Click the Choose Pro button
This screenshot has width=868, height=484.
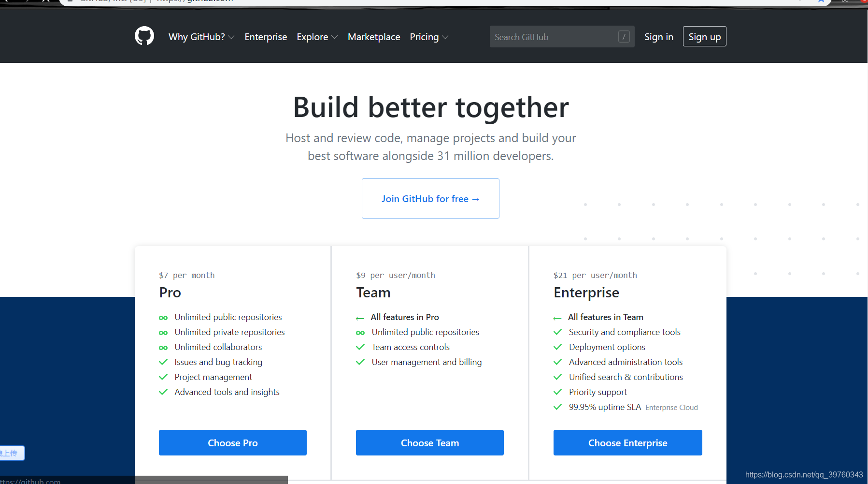(233, 443)
